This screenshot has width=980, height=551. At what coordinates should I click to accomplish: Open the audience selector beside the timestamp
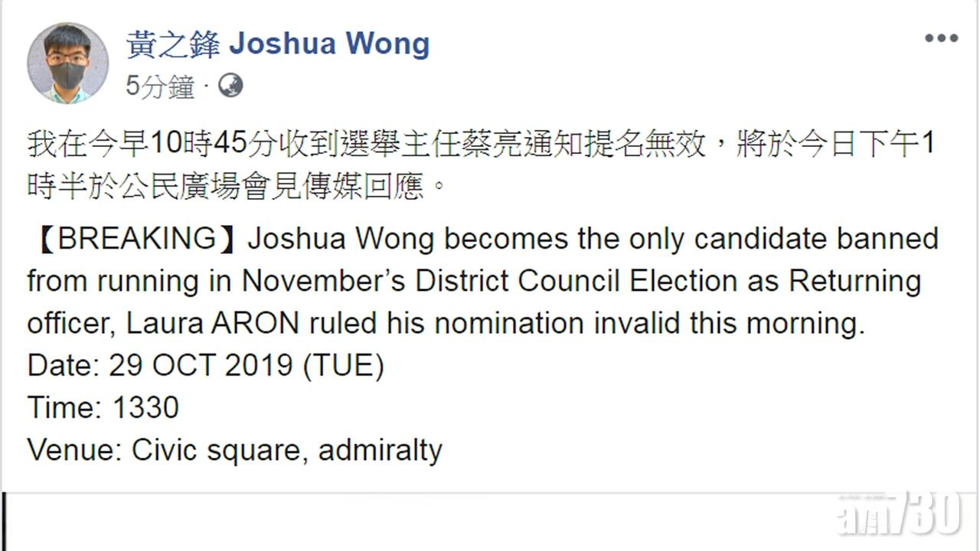[229, 86]
